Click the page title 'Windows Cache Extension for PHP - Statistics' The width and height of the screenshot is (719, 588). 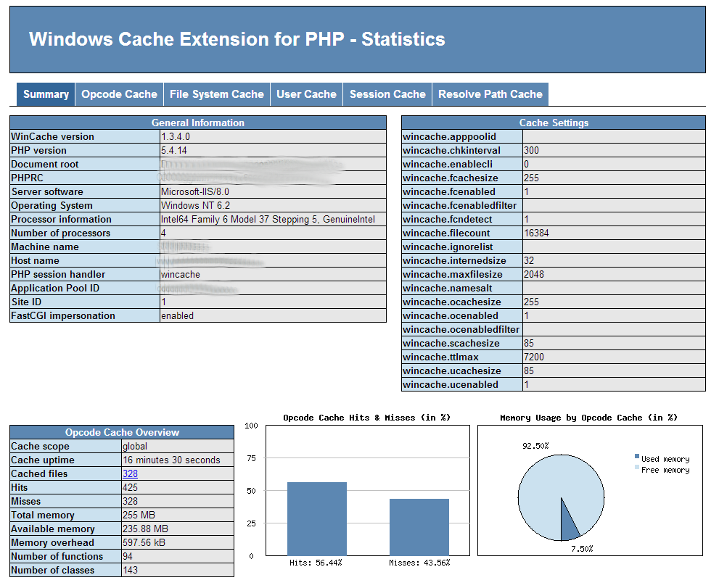[x=237, y=39]
